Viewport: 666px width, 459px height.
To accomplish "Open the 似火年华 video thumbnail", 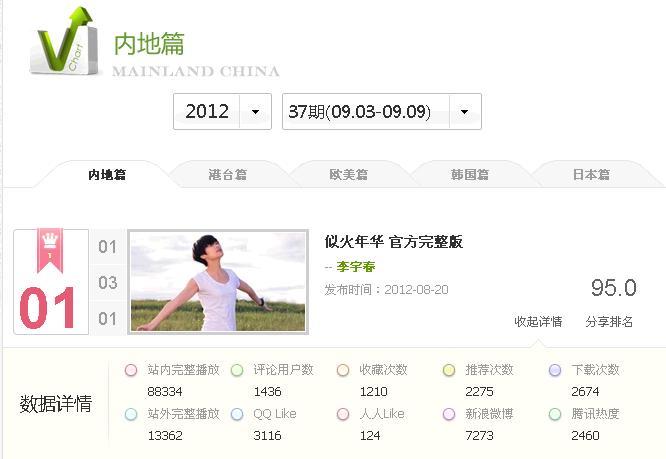I will click(x=218, y=282).
